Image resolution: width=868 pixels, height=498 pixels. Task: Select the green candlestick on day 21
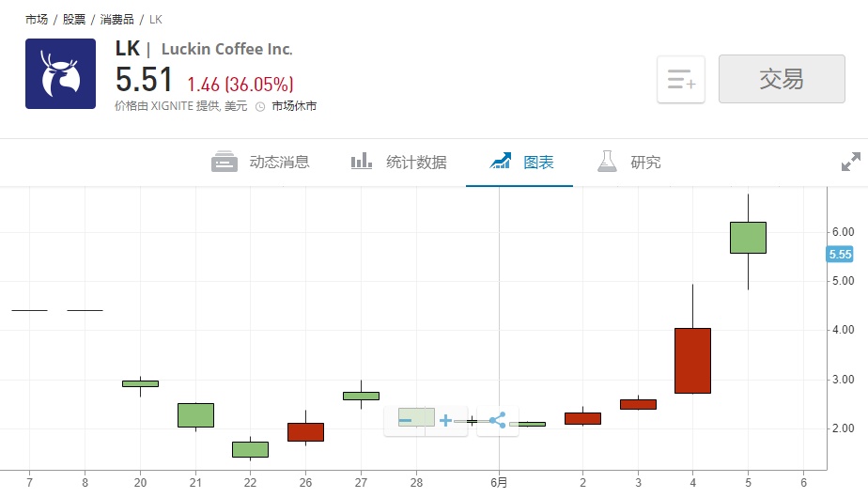point(195,414)
